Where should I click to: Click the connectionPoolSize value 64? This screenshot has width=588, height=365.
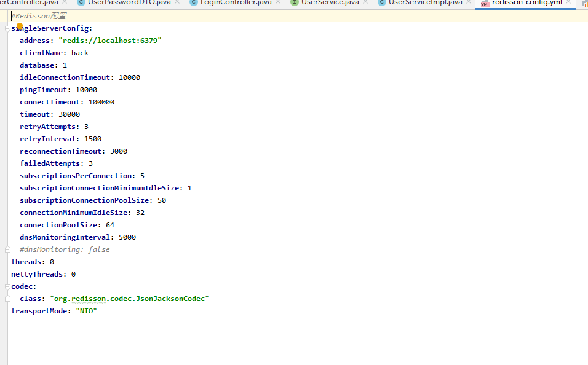click(110, 226)
